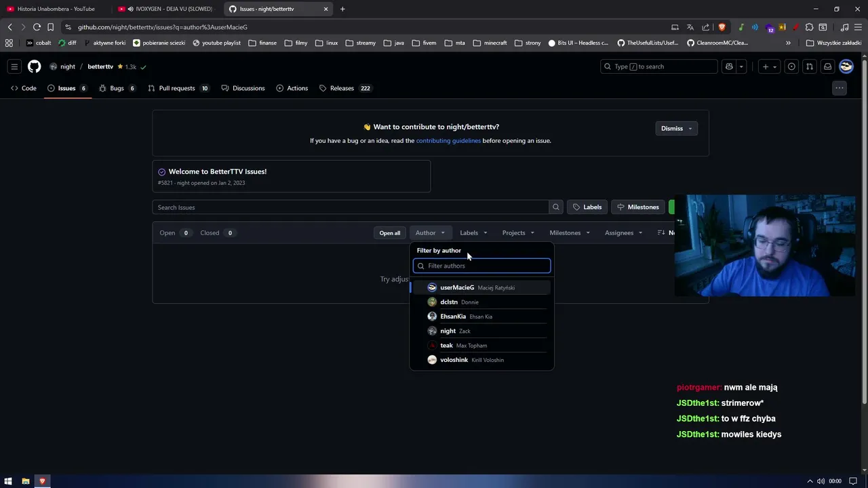Click the address bar URL
The height and width of the screenshot is (488, 868).
pos(163,27)
